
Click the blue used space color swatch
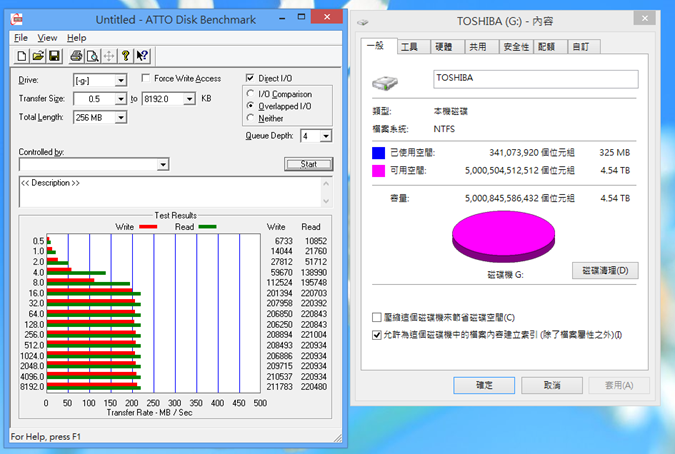[378, 153]
